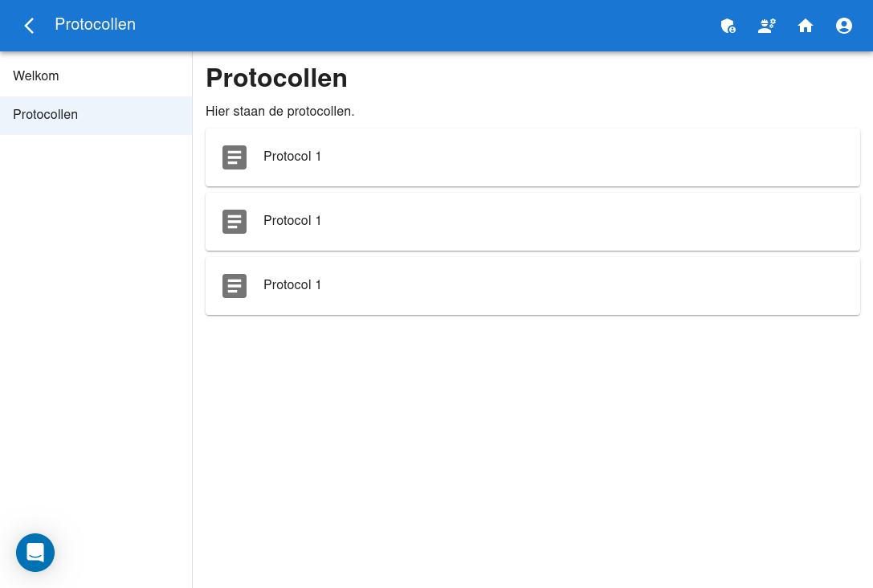
Task: Click the Protocollen title in the blue header
Action: coord(95,25)
